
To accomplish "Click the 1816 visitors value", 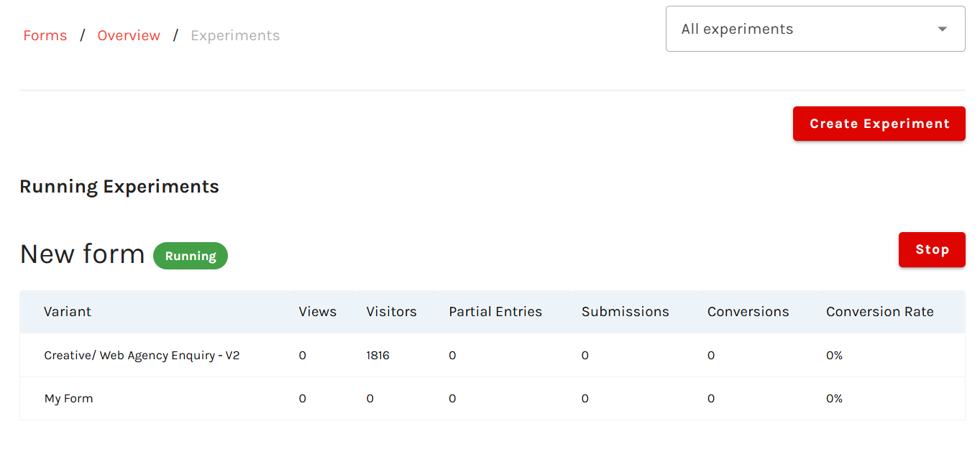I will (x=377, y=356).
